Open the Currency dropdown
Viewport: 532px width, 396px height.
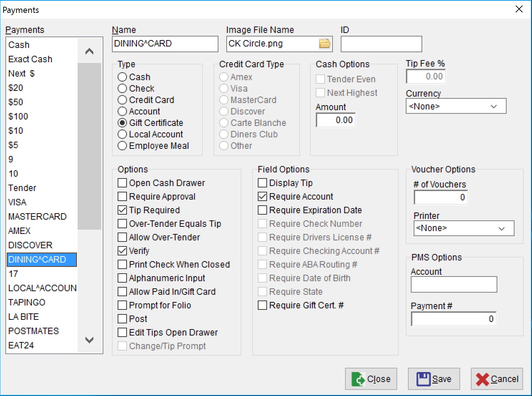tap(494, 106)
